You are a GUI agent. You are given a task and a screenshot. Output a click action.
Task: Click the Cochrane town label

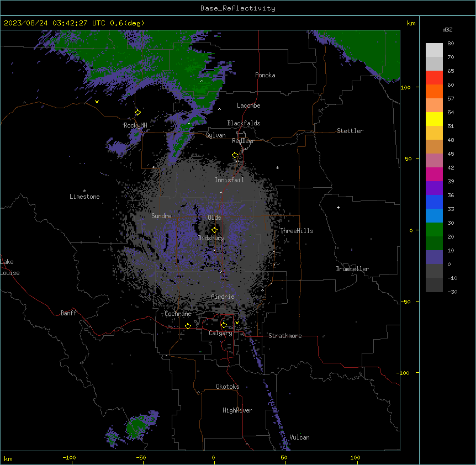click(x=178, y=314)
